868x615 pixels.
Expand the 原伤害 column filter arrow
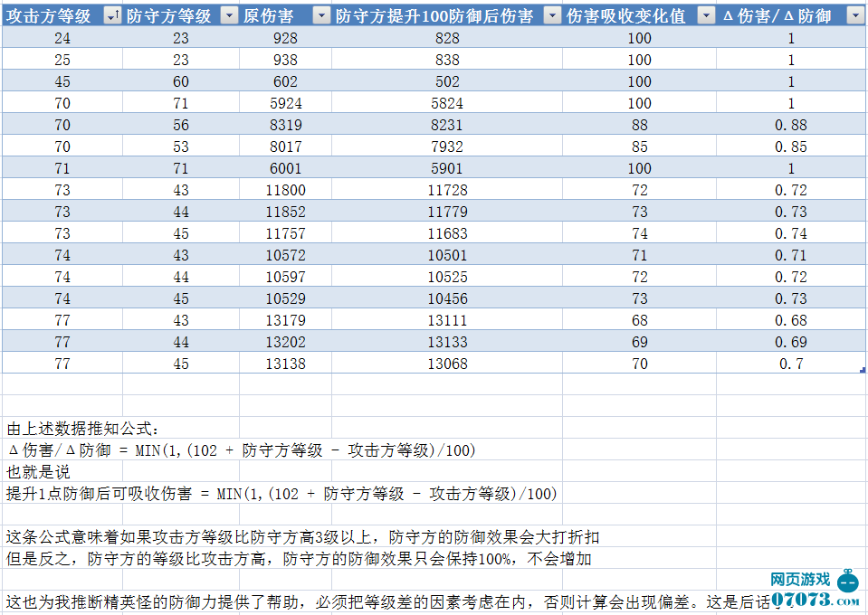[x=321, y=16]
